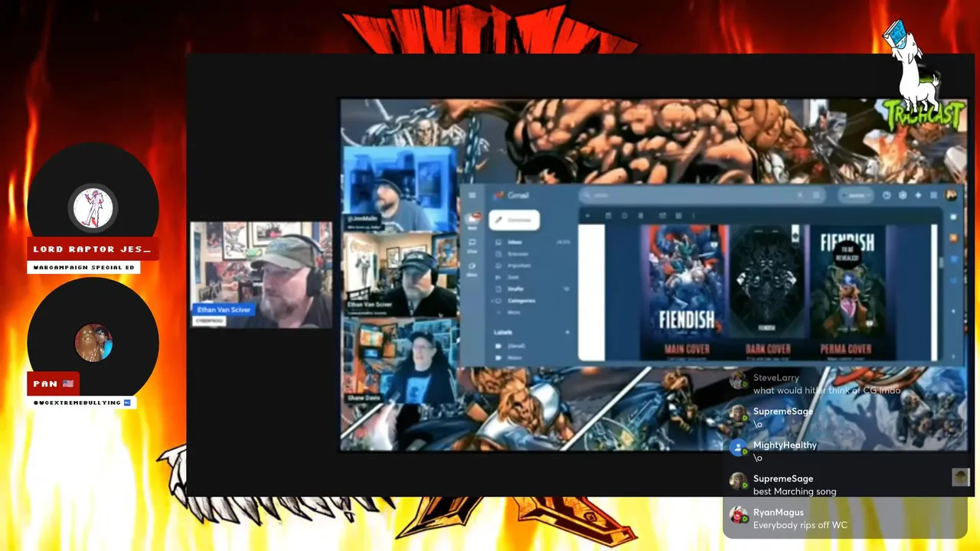Click Lord Raptor Jes avatar disc
The height and width of the screenshot is (551, 980).
coord(93,207)
